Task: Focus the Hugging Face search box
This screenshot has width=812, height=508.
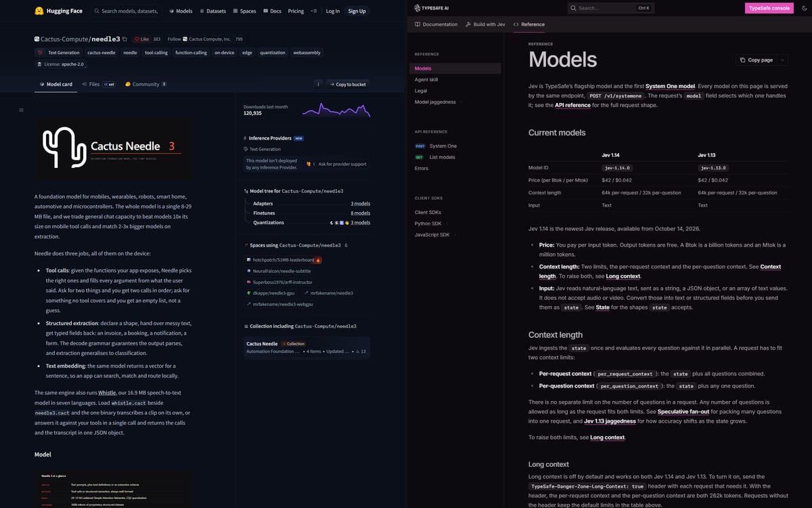Action: 127,11
